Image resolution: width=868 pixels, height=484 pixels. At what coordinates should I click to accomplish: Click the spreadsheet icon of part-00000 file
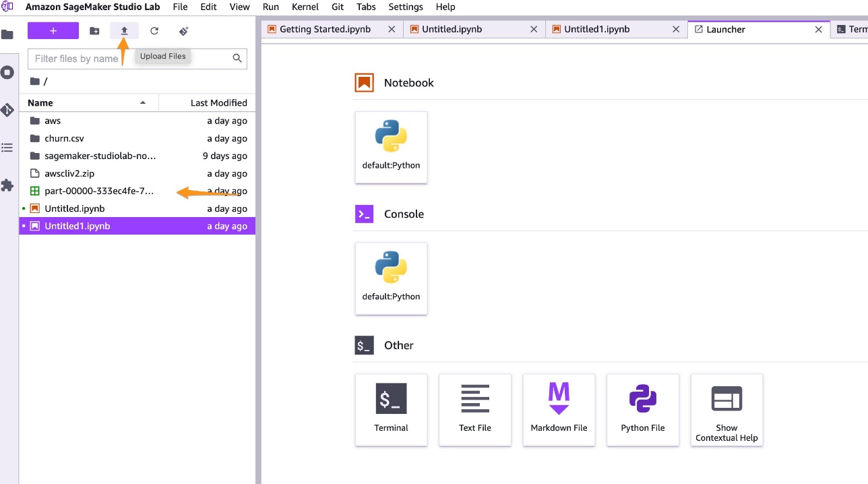(35, 191)
